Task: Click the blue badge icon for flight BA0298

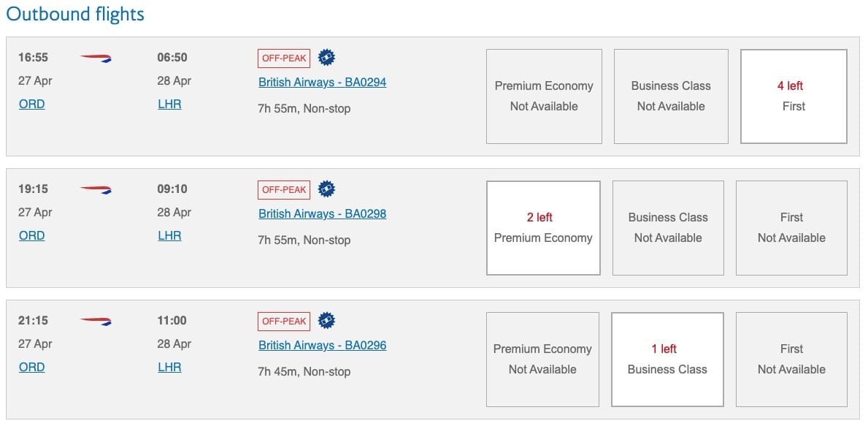Action: [326, 189]
